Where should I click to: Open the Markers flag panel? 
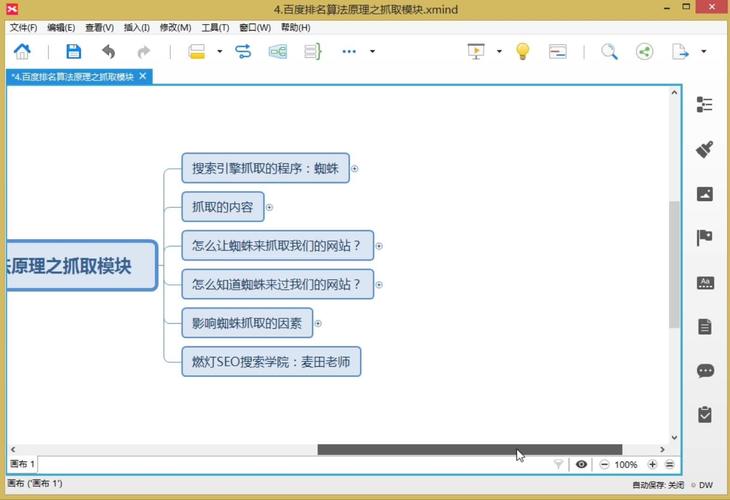coord(705,238)
